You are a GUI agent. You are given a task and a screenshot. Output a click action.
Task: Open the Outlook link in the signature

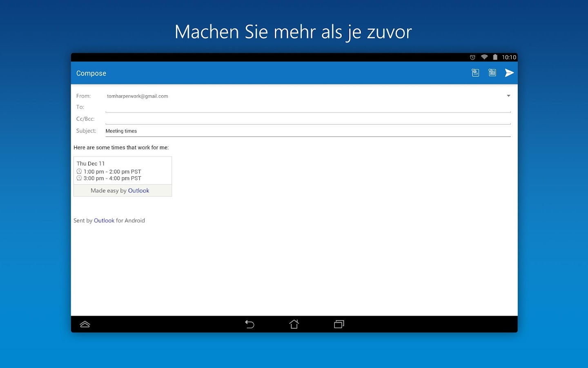[x=104, y=220]
